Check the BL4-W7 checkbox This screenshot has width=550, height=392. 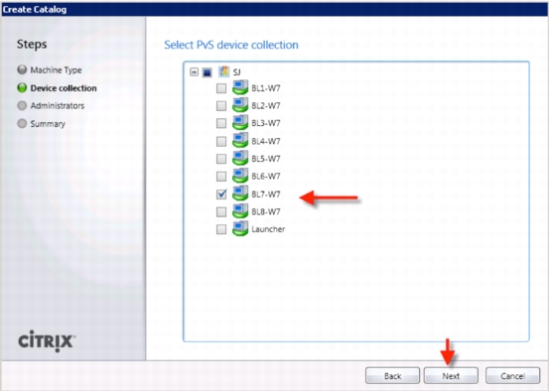coord(221,141)
